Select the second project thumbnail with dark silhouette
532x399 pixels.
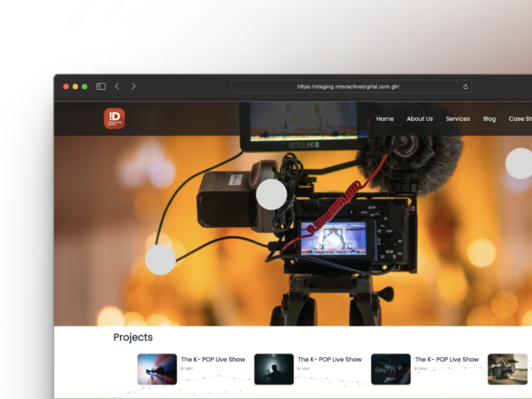click(274, 369)
